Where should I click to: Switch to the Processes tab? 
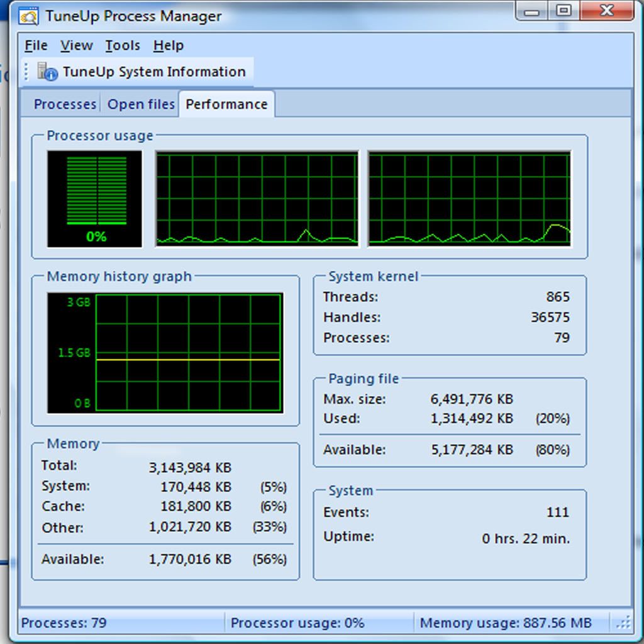(65, 104)
